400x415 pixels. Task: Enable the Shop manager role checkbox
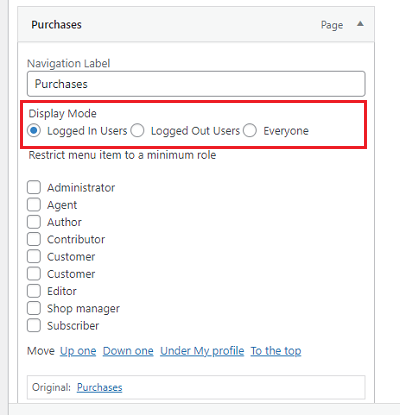pyautogui.click(x=34, y=308)
